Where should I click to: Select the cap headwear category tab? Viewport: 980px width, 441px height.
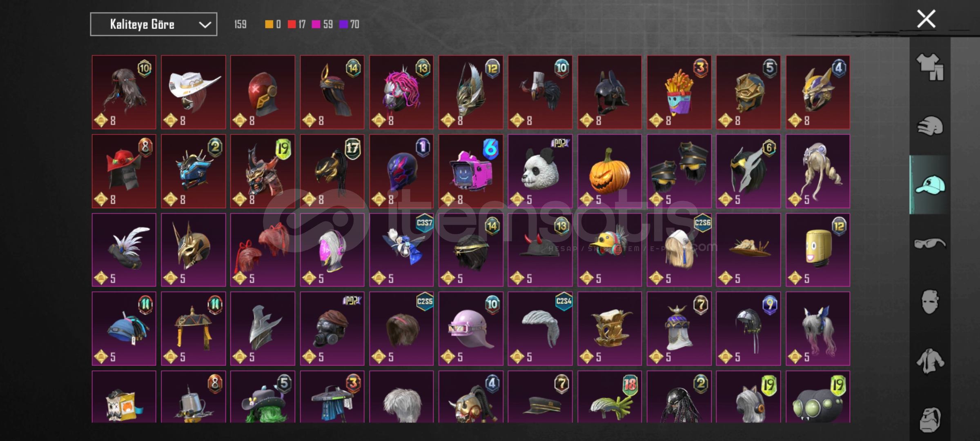point(930,185)
